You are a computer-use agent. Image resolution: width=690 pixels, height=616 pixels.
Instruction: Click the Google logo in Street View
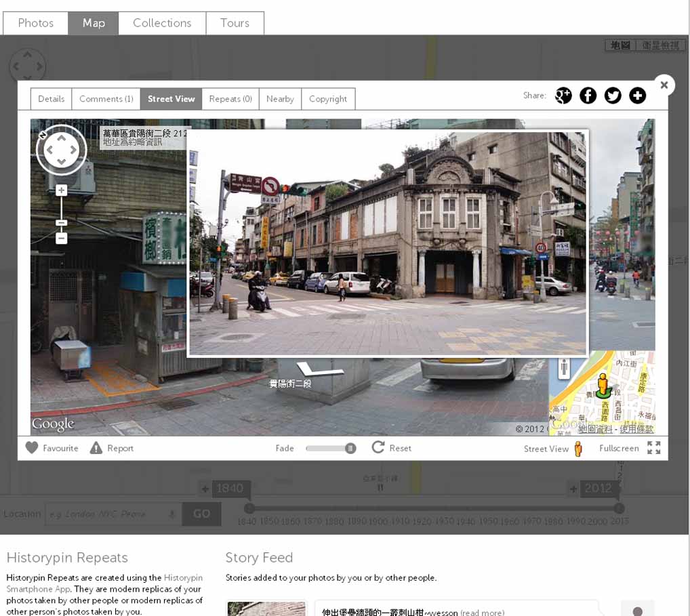point(53,424)
